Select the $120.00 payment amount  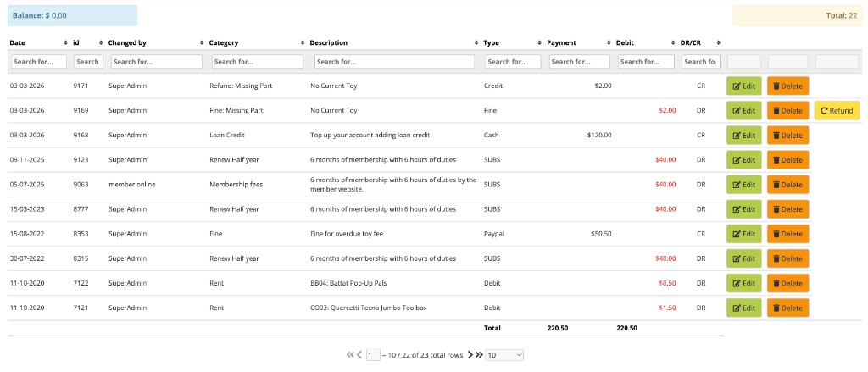pyautogui.click(x=599, y=136)
